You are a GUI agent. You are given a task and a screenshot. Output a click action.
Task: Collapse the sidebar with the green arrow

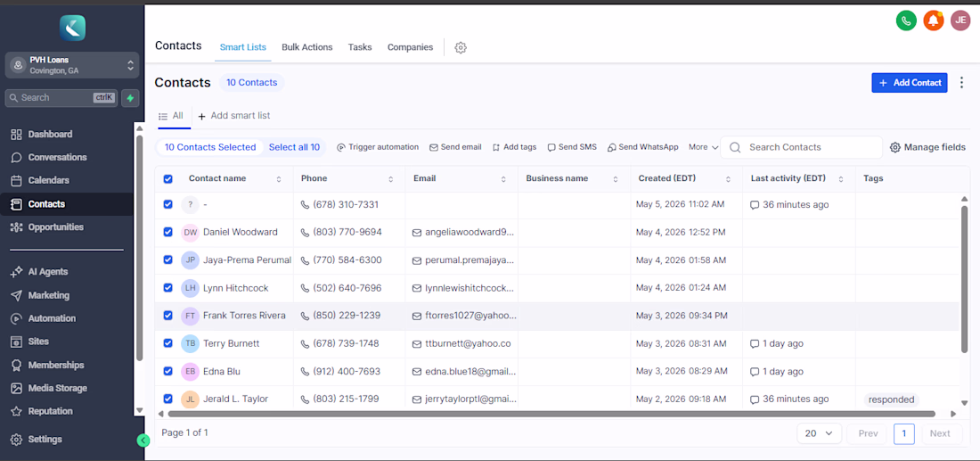143,440
